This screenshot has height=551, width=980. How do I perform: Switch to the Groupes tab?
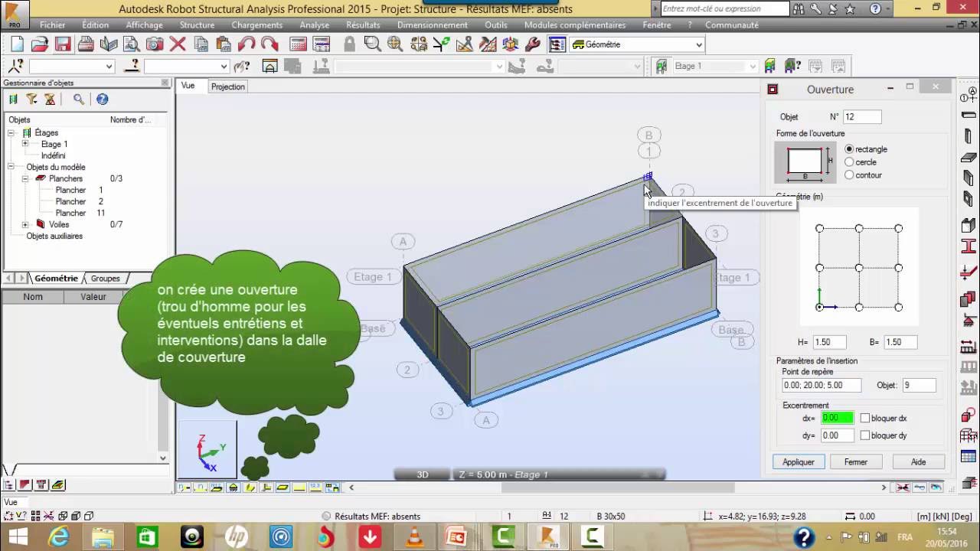(x=106, y=279)
